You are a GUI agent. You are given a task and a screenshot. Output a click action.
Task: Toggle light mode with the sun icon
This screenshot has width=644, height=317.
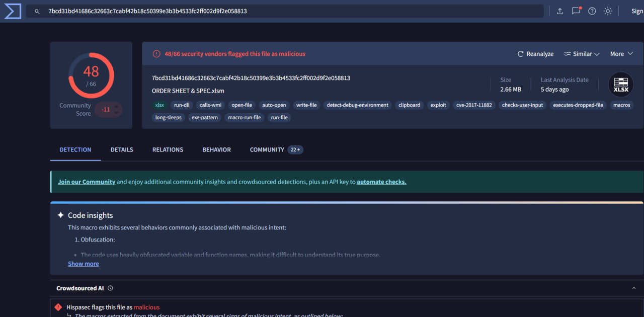point(607,11)
